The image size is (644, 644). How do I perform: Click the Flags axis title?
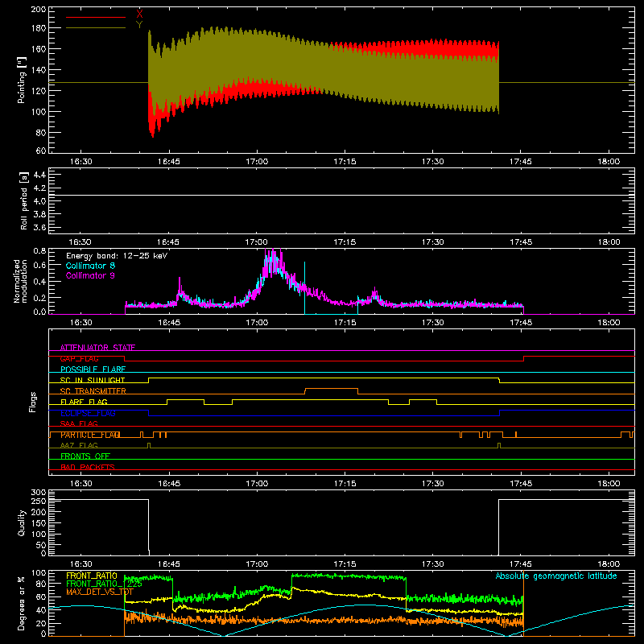(32, 402)
